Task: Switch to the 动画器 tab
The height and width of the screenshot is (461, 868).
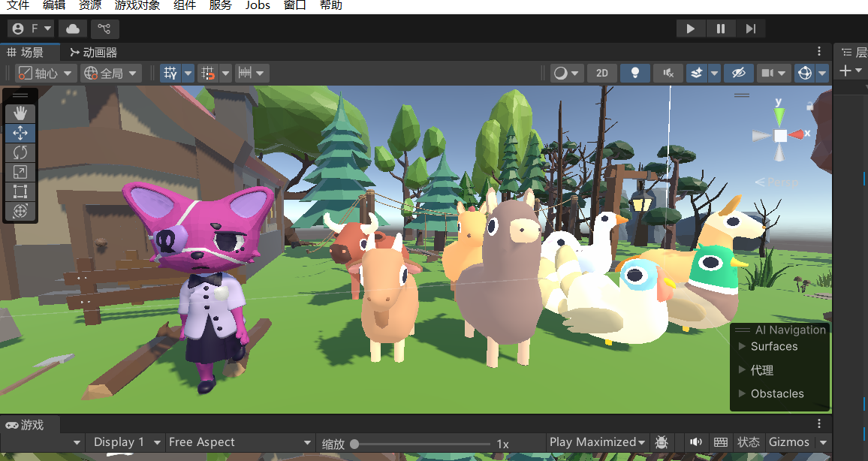Action: pyautogui.click(x=93, y=53)
